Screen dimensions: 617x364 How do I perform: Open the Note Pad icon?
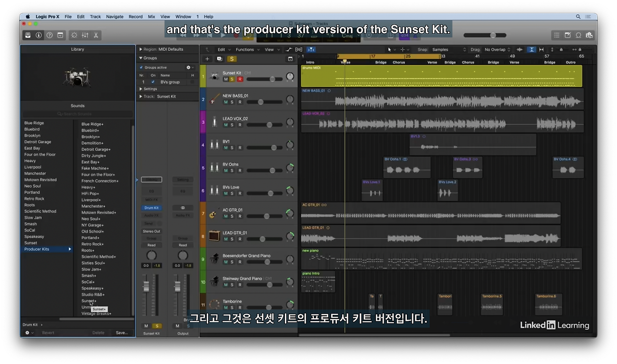coord(567,35)
